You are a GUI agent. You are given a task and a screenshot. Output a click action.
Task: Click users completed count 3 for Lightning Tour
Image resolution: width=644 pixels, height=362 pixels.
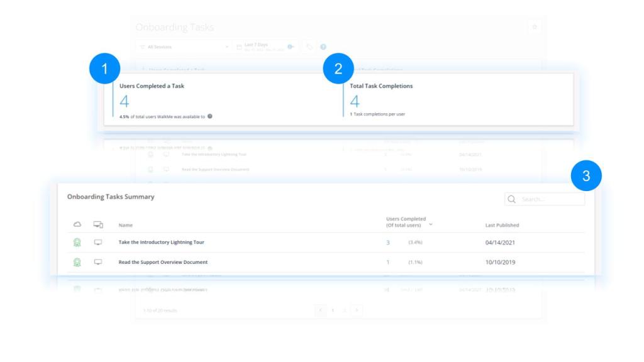[x=388, y=243]
